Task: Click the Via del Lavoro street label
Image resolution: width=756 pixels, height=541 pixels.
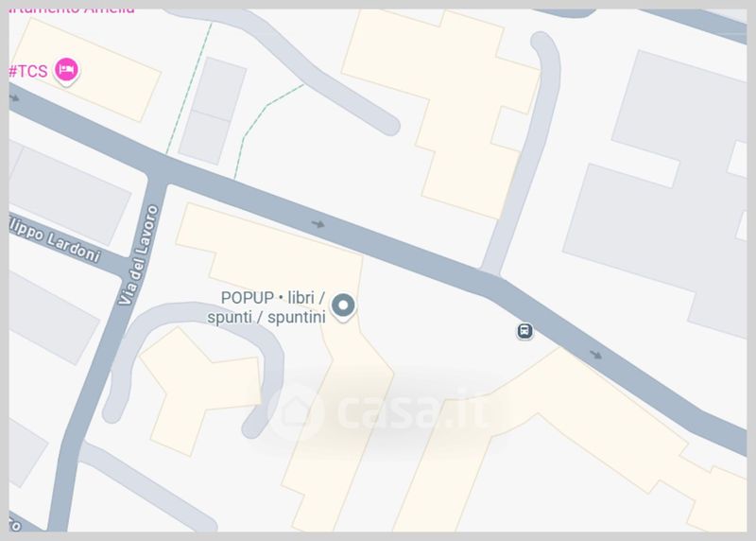Action: [139, 254]
